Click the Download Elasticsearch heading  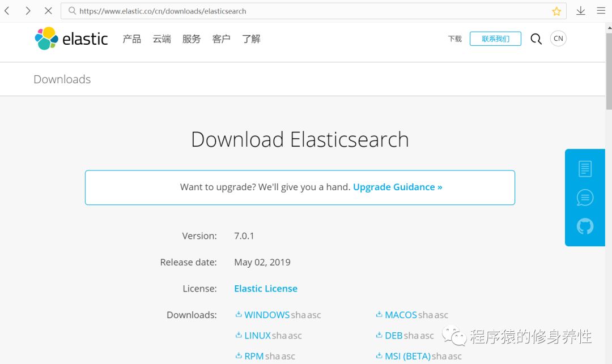click(x=300, y=139)
